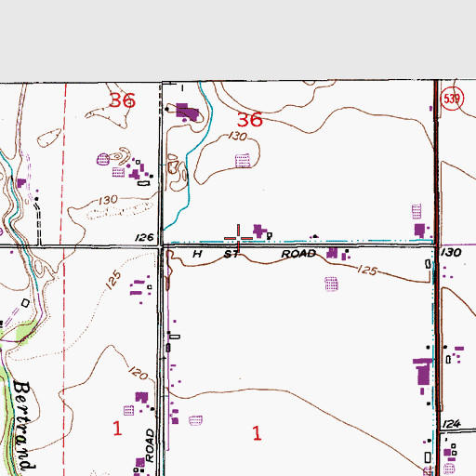This screenshot has width=476, height=476.
Task: Click the 'H' letter in H ST ROAD
Action: point(197,254)
